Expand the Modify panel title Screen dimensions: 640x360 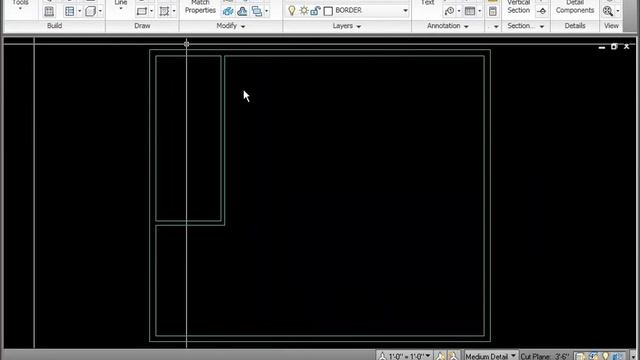(x=231, y=26)
